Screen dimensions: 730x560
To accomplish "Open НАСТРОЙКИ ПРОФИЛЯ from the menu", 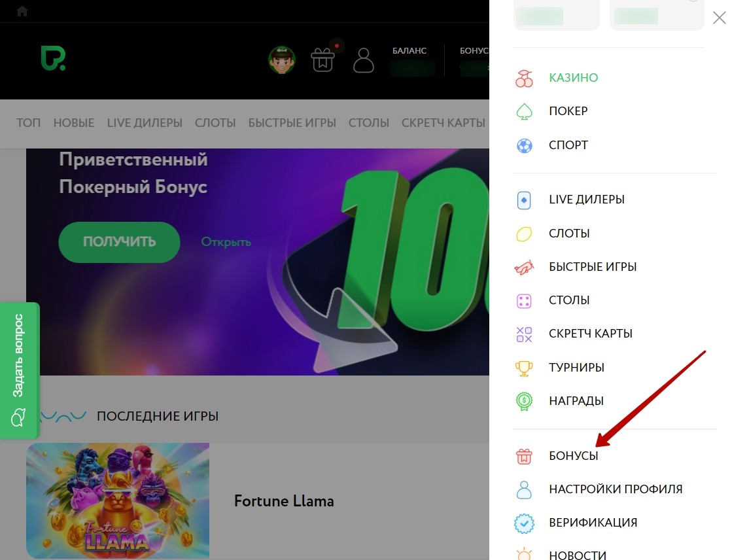I will (615, 489).
